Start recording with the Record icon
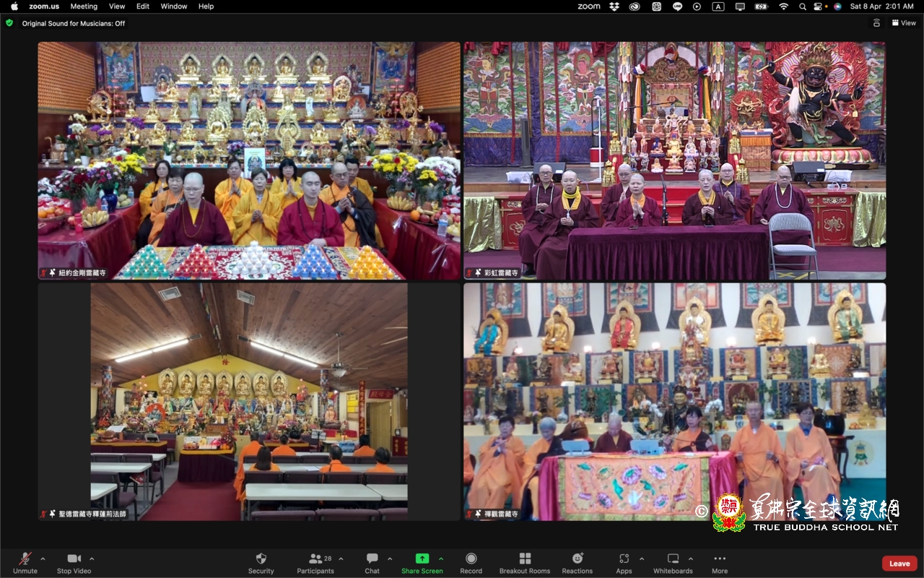The image size is (924, 578). pos(471,558)
